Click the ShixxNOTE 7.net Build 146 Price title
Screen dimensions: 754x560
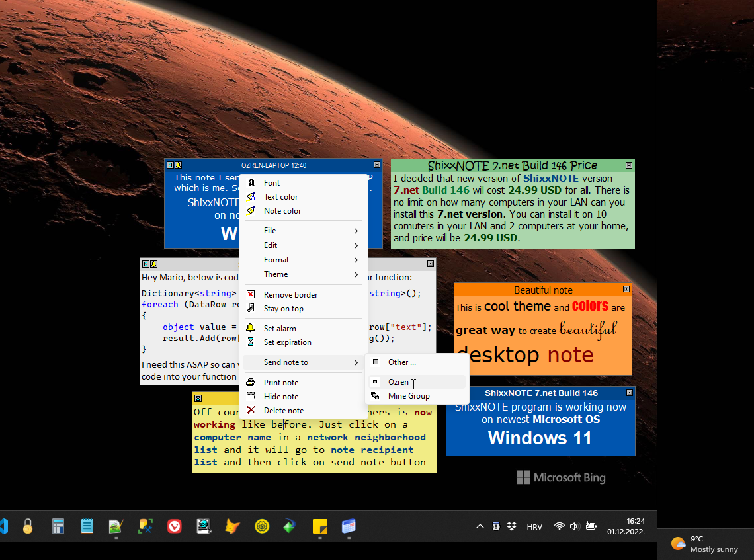(512, 165)
